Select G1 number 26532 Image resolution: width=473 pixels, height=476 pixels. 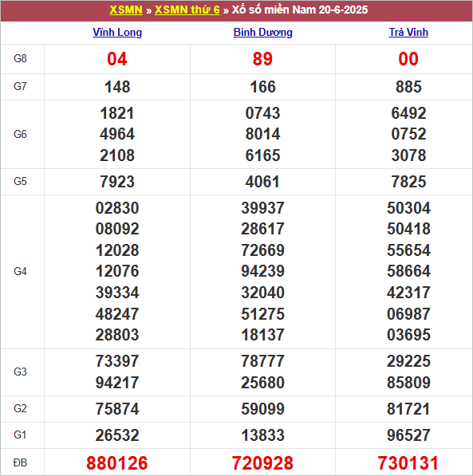[117, 435]
